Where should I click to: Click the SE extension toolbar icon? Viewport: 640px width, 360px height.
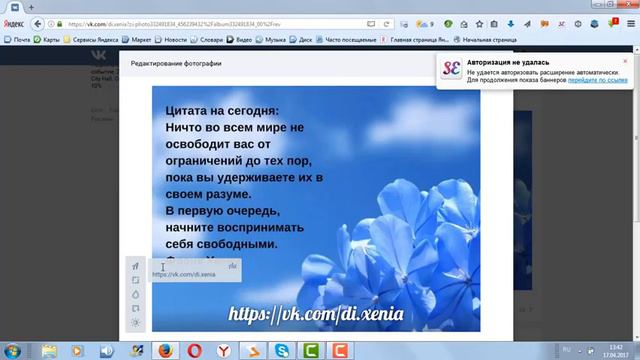coord(562,24)
